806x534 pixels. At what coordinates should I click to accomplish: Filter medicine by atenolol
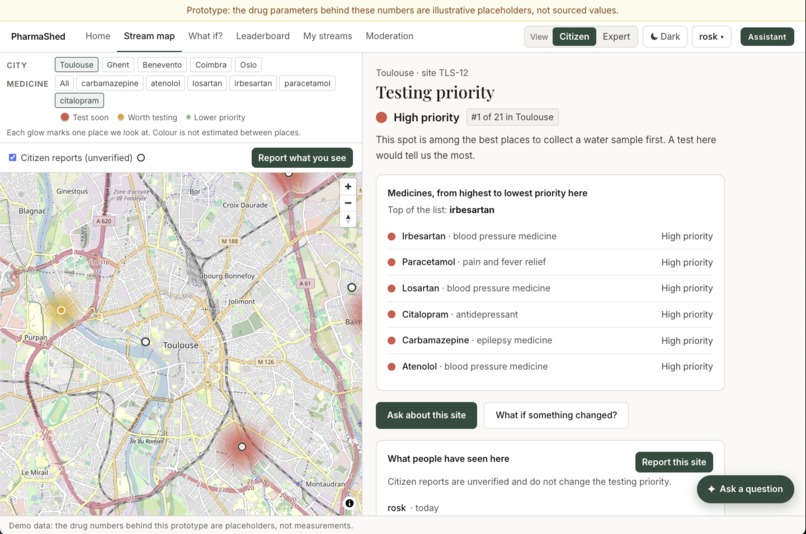[166, 83]
